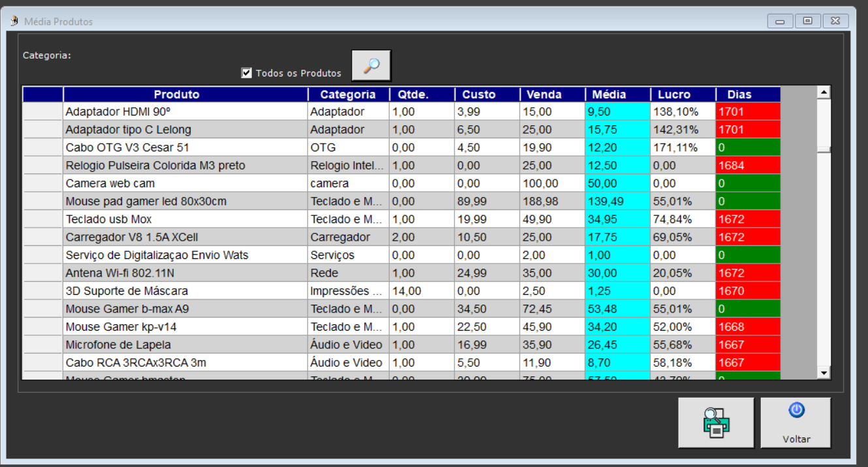868x467 pixels.
Task: Click the Voltar power icon button
Action: point(796,423)
